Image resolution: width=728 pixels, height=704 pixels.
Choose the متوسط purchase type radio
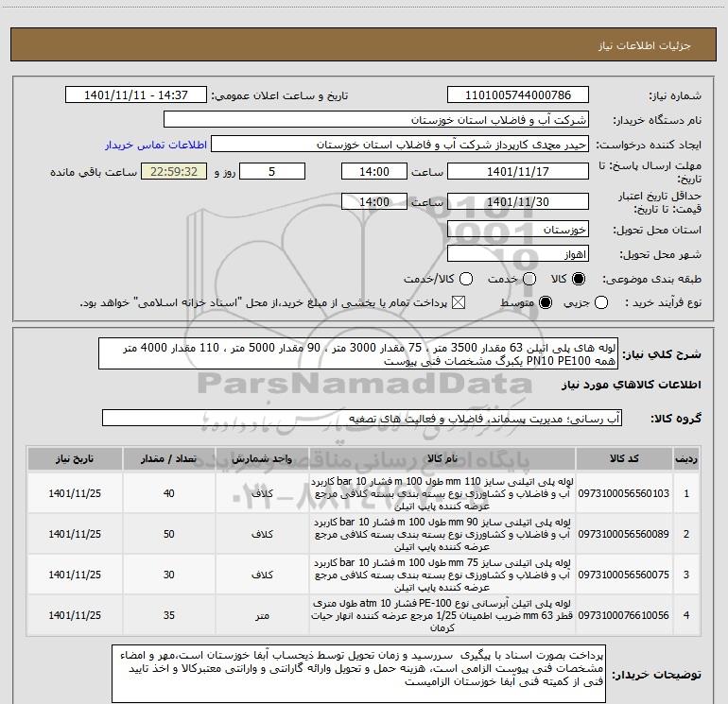coord(546,303)
